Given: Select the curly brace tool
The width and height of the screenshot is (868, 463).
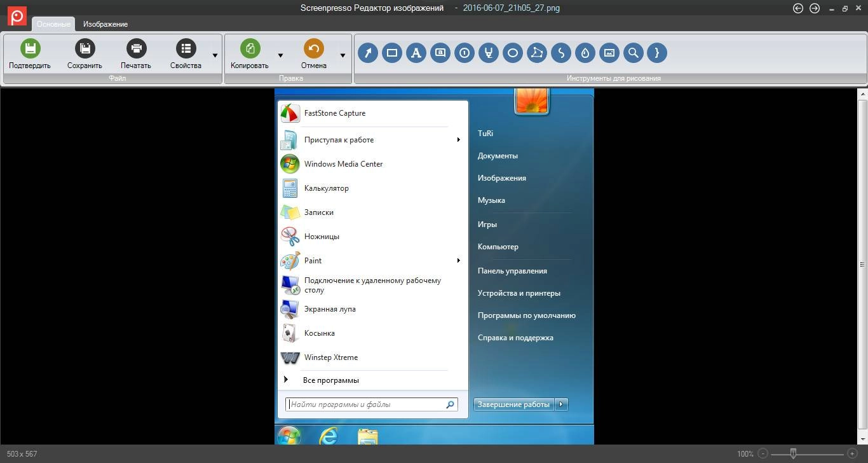Looking at the screenshot, I should 657,53.
